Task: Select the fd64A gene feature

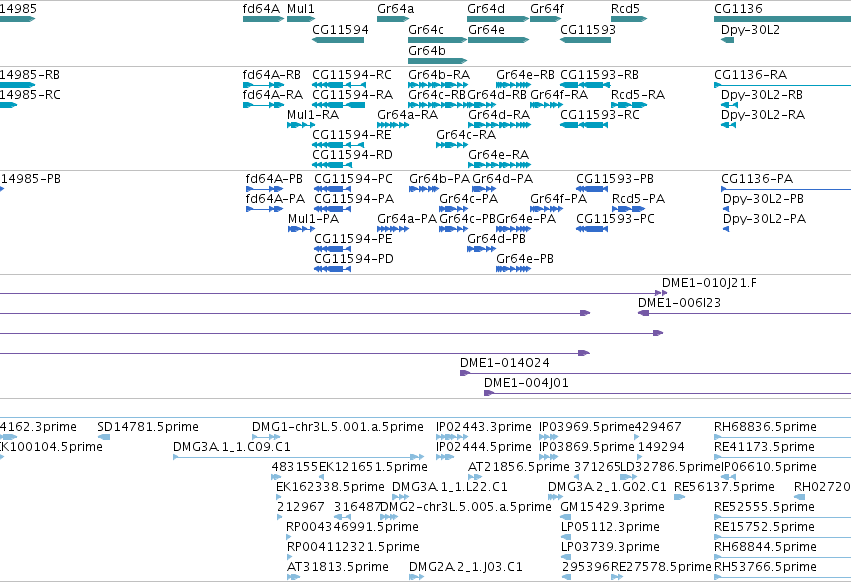Action: [x=263, y=19]
